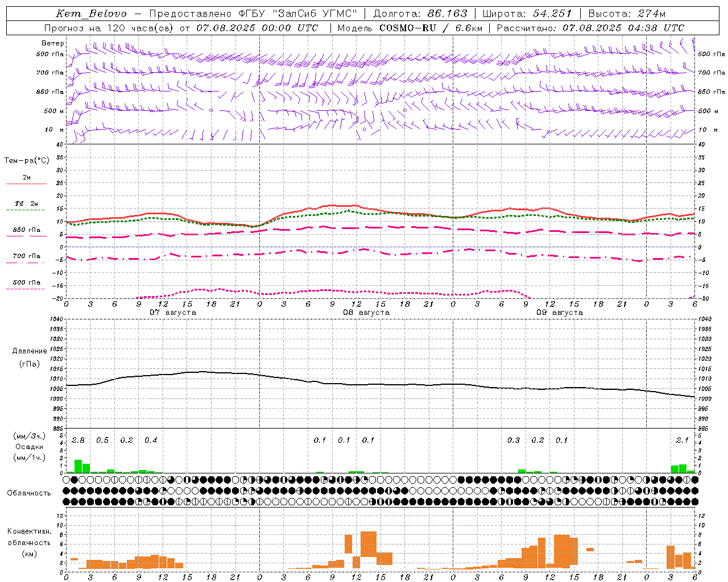Viewport: 728px width, 582px height.
Task: Click the Долгота: 86.163 value
Action: (420, 14)
